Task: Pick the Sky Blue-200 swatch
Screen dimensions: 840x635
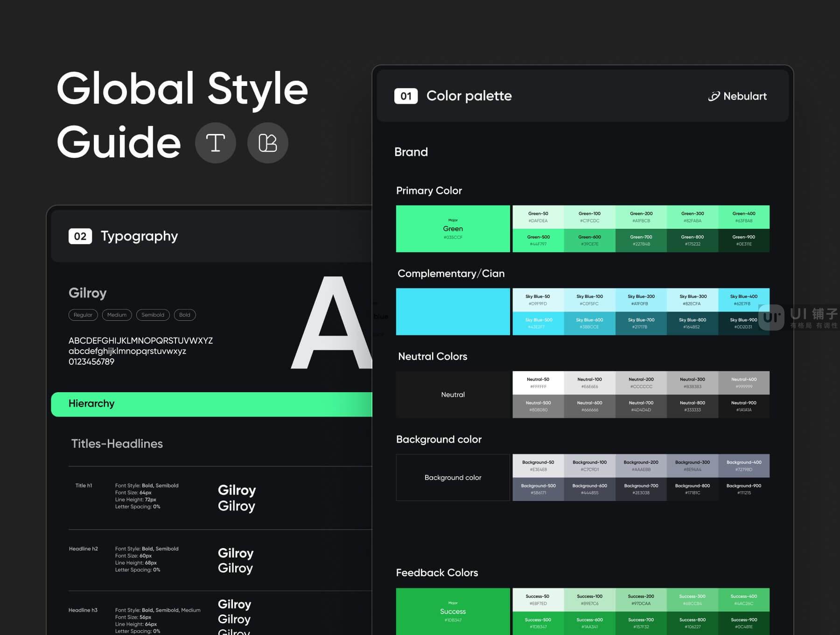Action: (641, 300)
